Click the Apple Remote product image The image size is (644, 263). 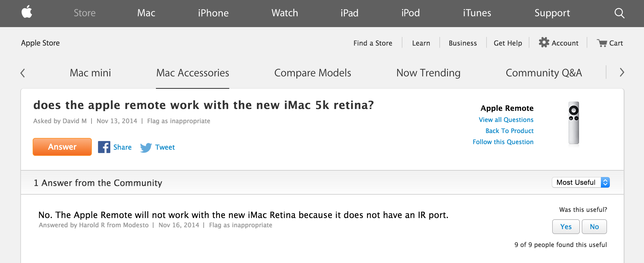573,123
